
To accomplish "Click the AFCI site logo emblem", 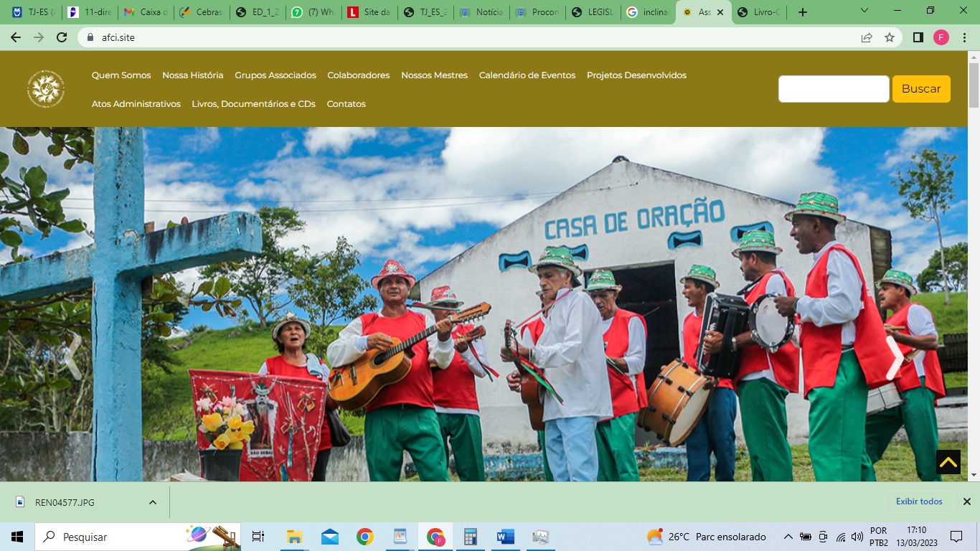I will pyautogui.click(x=46, y=89).
